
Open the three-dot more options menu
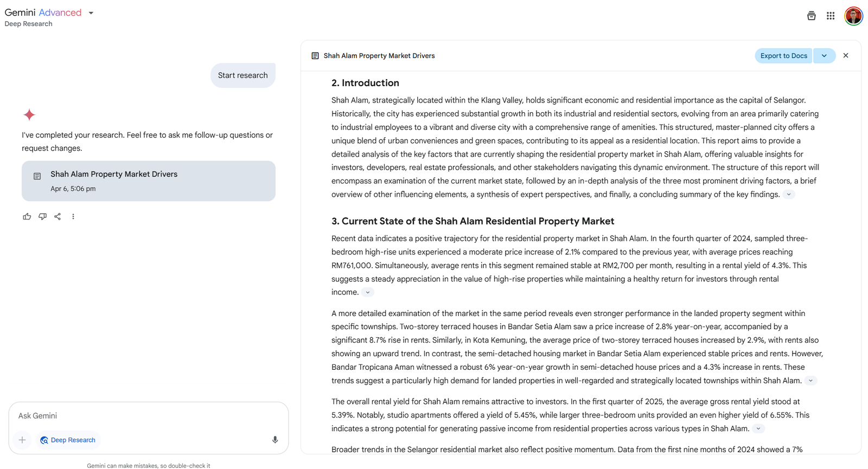73,216
